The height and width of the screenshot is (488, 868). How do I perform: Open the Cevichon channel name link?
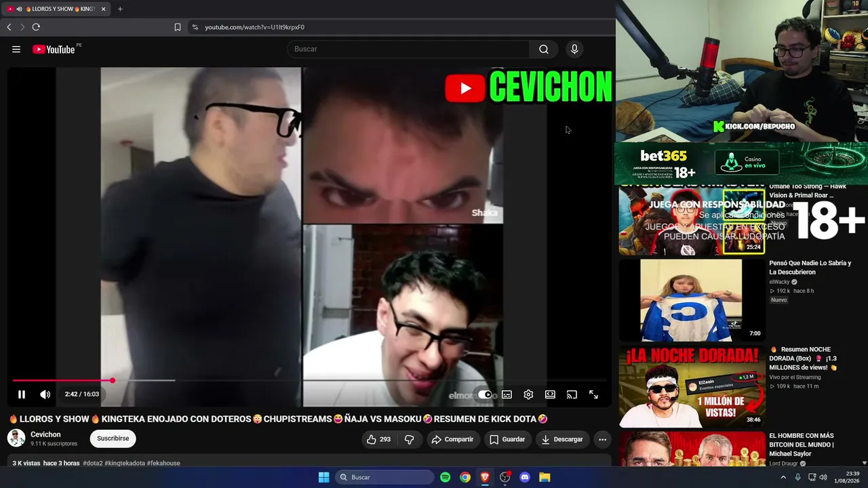[45, 434]
